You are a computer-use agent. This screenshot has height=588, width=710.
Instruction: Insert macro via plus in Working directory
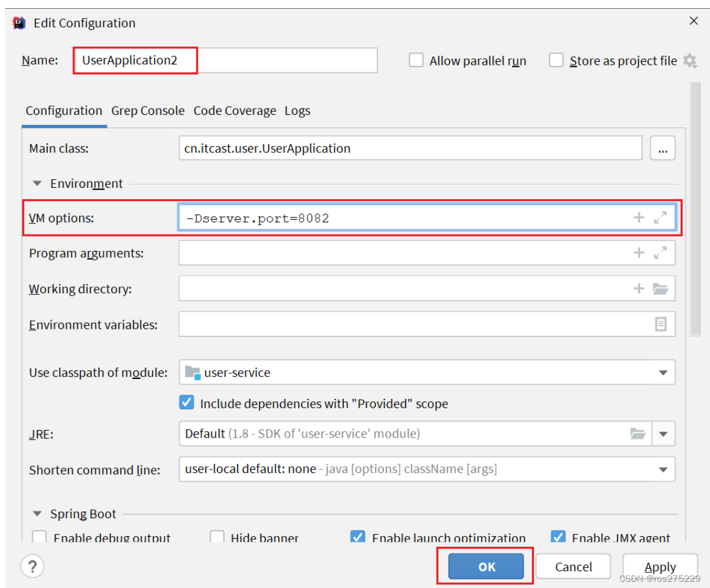pyautogui.click(x=638, y=288)
